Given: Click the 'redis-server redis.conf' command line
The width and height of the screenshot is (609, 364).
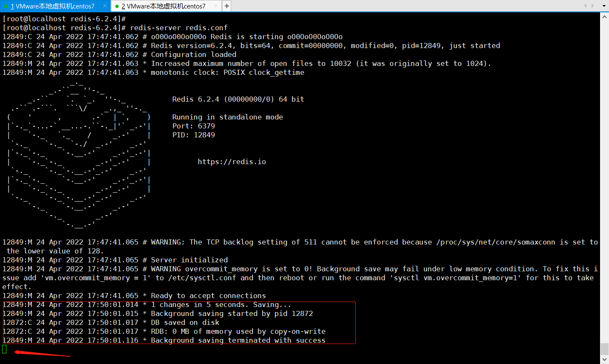Looking at the screenshot, I should click(115, 28).
